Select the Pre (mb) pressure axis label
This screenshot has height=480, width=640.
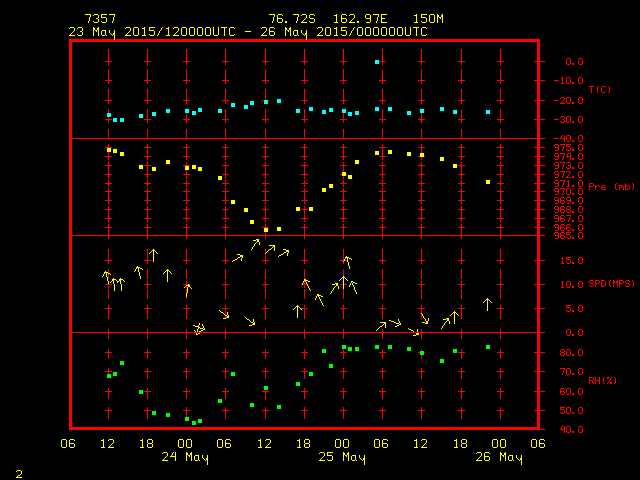tap(611, 187)
